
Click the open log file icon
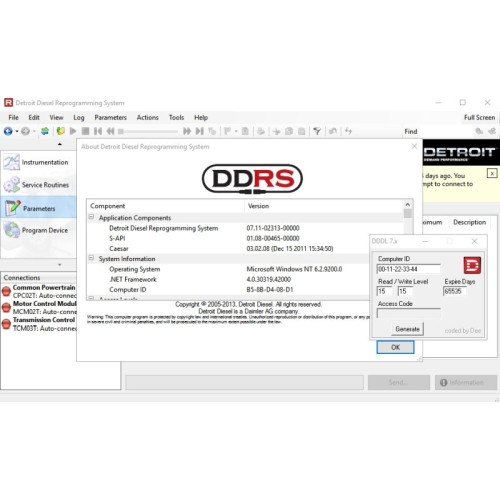[x=61, y=131]
